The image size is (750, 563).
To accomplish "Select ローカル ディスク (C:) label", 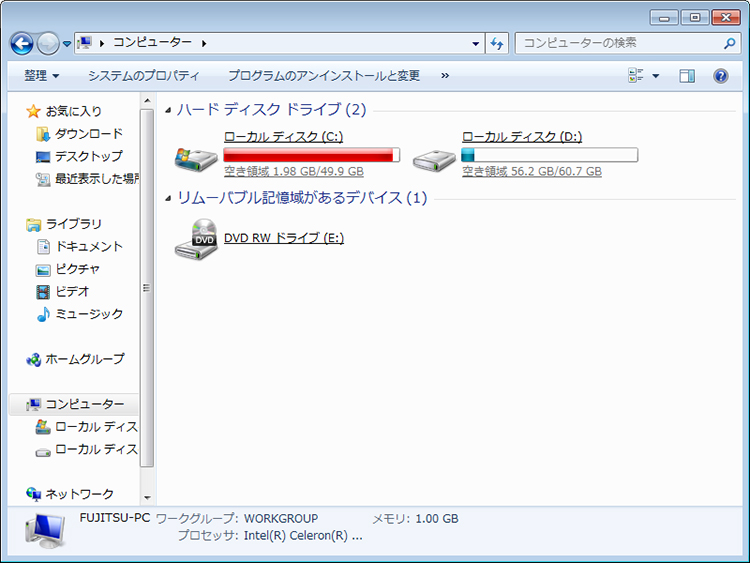I will tap(283, 137).
